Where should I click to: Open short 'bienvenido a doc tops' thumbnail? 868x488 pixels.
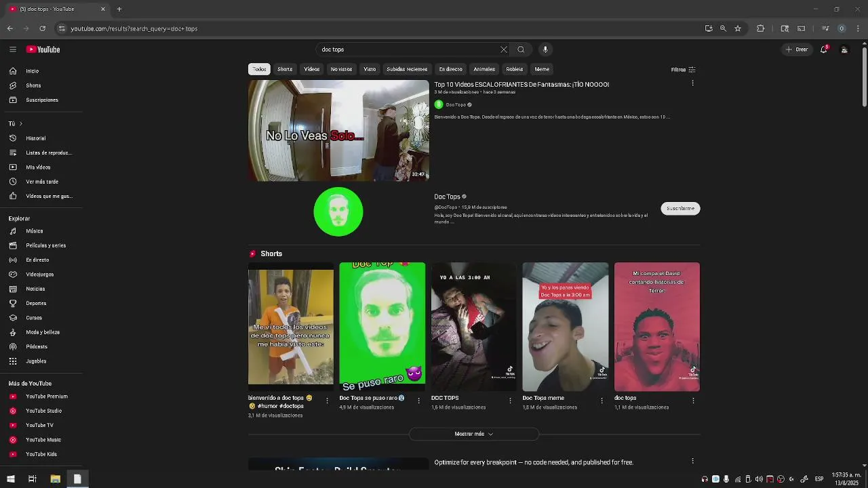[x=291, y=327]
